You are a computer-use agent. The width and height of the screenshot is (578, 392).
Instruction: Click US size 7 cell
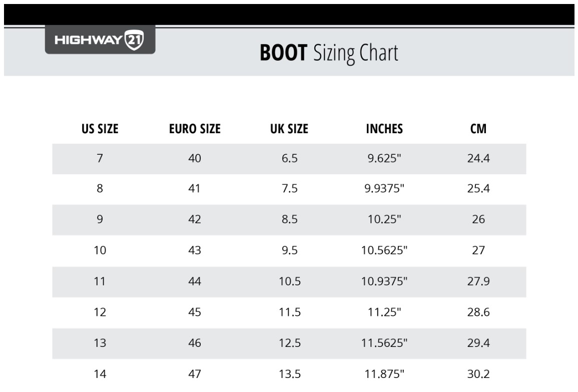click(x=100, y=158)
